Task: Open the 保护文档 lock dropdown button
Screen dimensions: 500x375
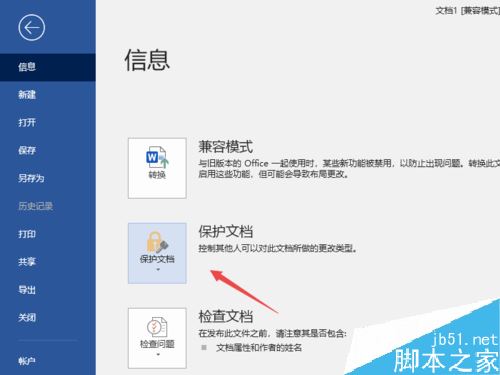Action: point(157,253)
